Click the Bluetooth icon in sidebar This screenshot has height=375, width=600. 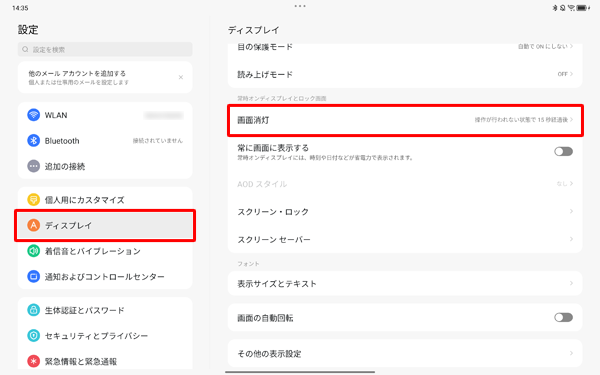[x=34, y=140]
